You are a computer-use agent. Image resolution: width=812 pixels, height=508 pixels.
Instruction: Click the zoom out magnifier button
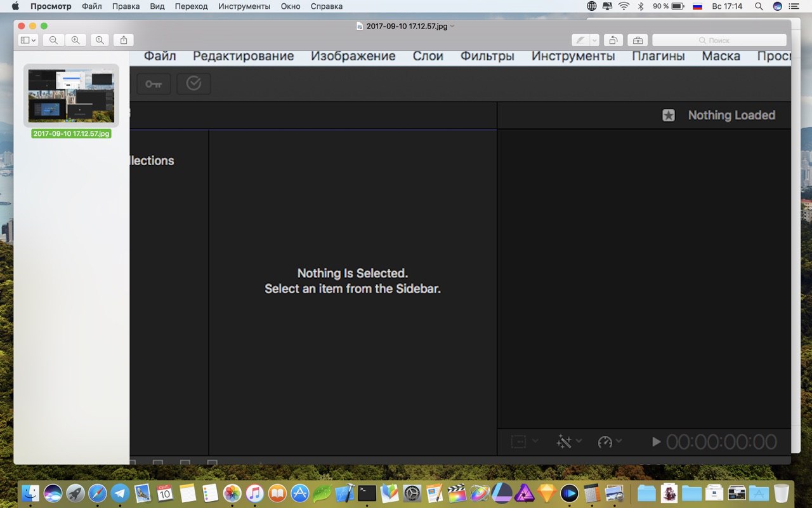(x=53, y=40)
